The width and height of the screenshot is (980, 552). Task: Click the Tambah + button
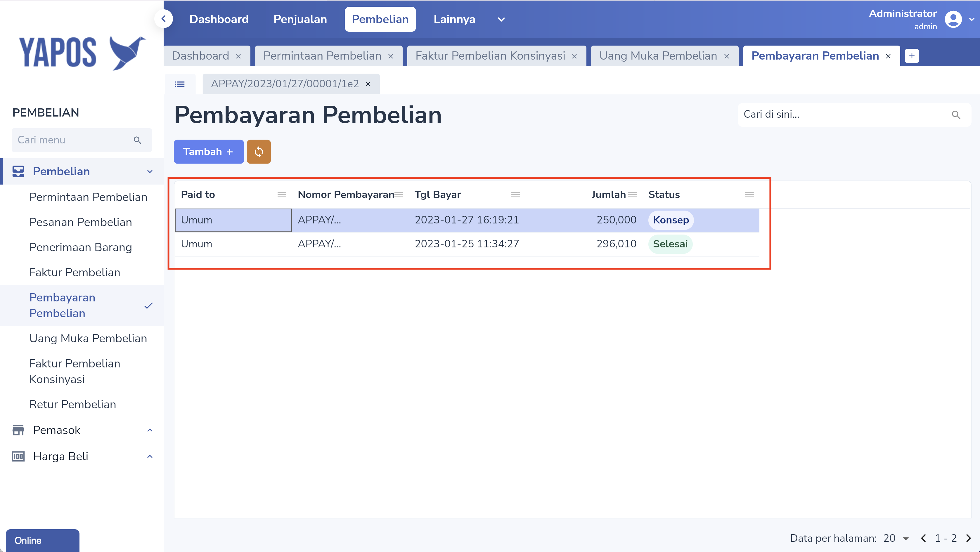pyautogui.click(x=209, y=152)
